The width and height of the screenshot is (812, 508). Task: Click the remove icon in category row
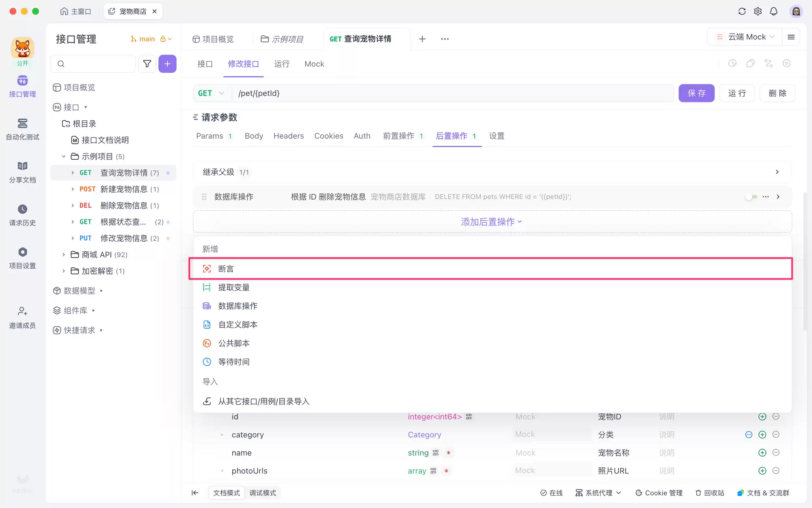click(776, 434)
